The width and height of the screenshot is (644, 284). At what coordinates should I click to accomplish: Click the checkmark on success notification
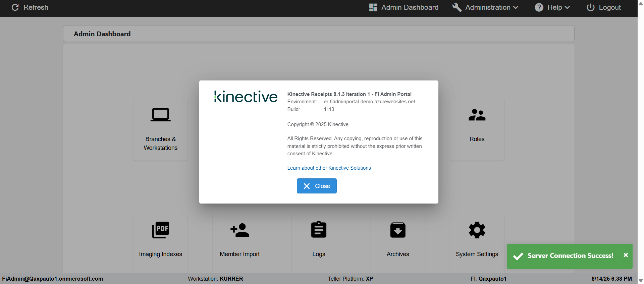518,256
